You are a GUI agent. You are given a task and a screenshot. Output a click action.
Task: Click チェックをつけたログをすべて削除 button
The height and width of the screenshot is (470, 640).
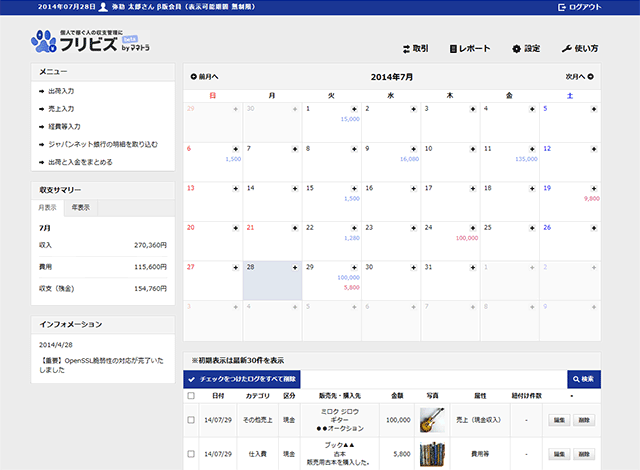point(241,380)
